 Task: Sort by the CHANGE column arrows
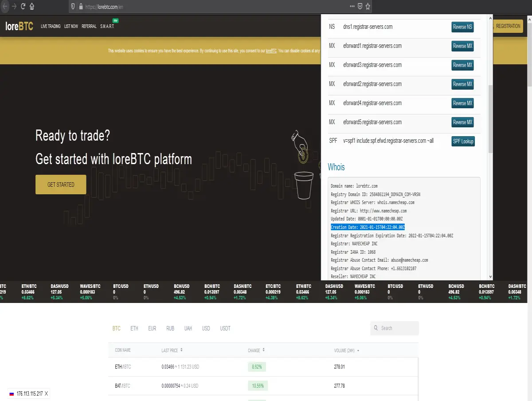[x=263, y=350]
